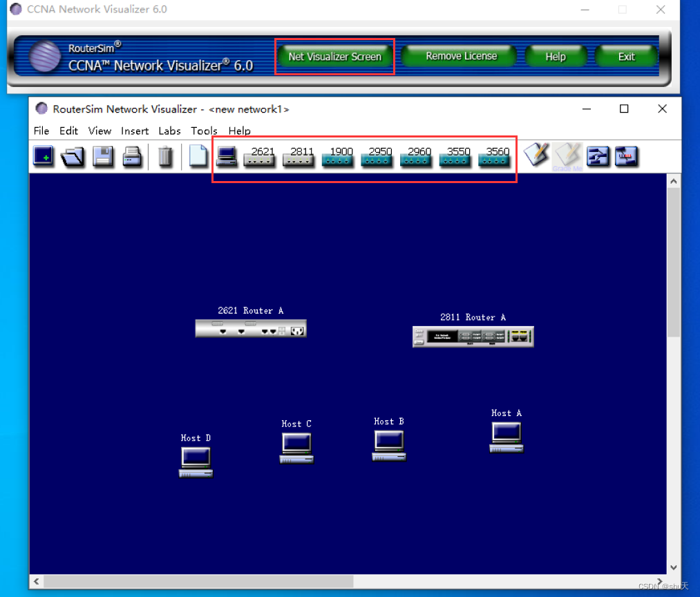Click the Net Visualizer Screen button
The width and height of the screenshot is (700, 597).
[x=334, y=56]
